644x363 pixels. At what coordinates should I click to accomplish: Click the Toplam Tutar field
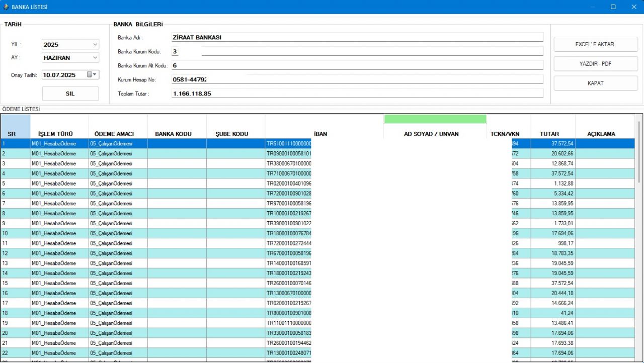pos(357,94)
